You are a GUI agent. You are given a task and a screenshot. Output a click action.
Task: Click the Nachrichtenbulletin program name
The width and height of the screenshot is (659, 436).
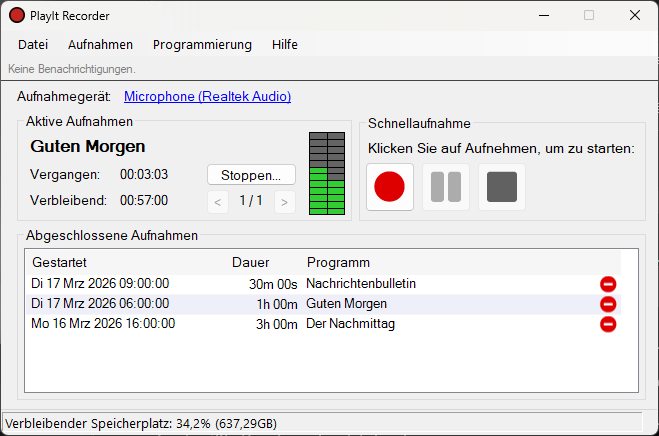[x=361, y=284]
